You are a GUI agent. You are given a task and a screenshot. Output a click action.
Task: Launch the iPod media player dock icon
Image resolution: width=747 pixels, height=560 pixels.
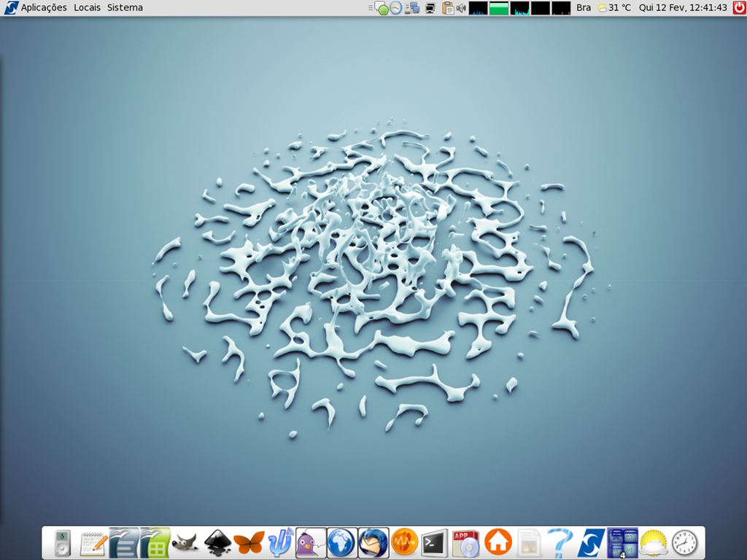[x=63, y=542]
